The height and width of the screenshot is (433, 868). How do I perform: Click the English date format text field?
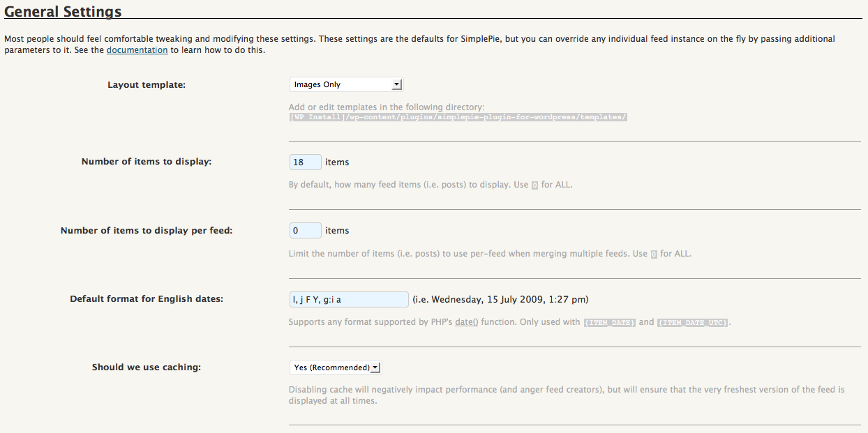point(348,299)
